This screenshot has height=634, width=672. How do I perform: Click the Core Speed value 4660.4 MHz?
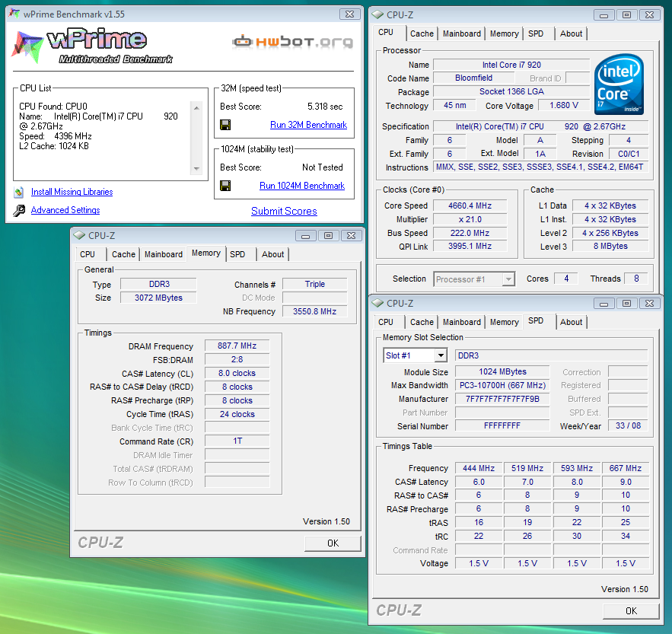point(470,205)
